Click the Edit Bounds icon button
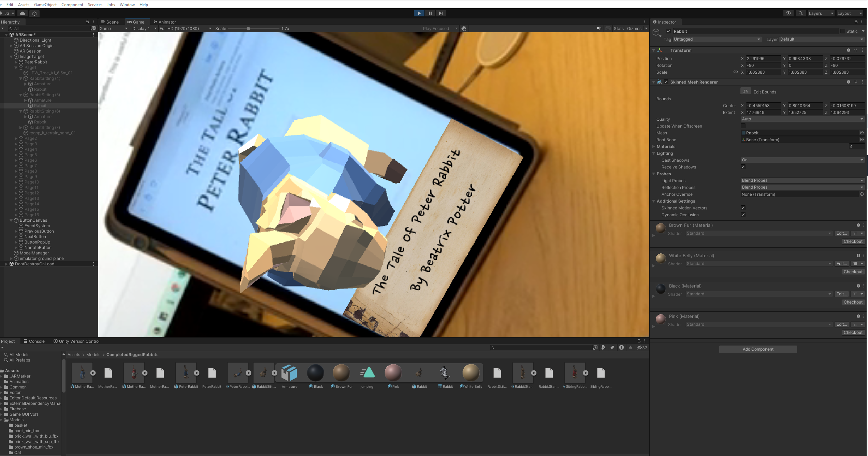The image size is (868, 456). 746,91
